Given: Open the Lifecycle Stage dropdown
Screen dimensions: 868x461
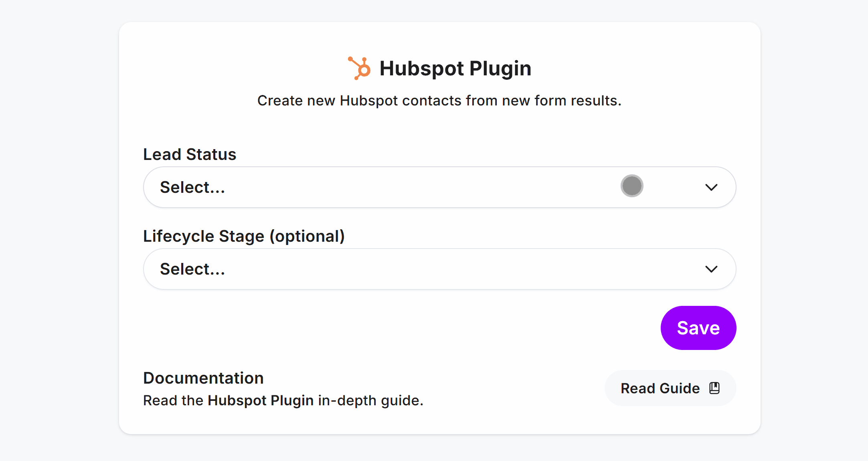Looking at the screenshot, I should point(439,269).
